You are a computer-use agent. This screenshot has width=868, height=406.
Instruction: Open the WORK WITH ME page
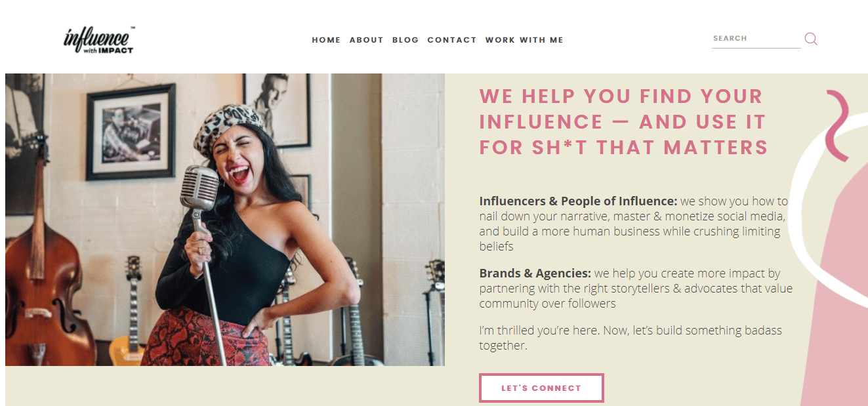(x=524, y=40)
